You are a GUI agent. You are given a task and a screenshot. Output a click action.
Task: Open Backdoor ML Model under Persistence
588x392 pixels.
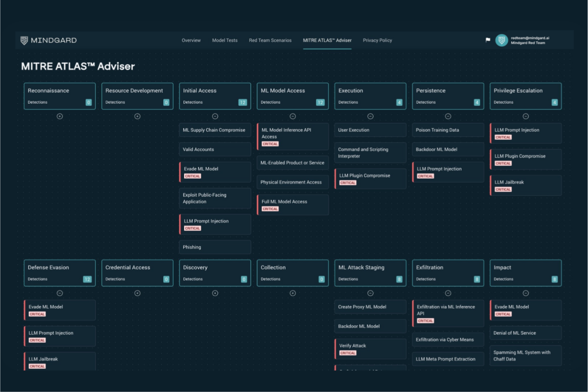[x=448, y=149]
